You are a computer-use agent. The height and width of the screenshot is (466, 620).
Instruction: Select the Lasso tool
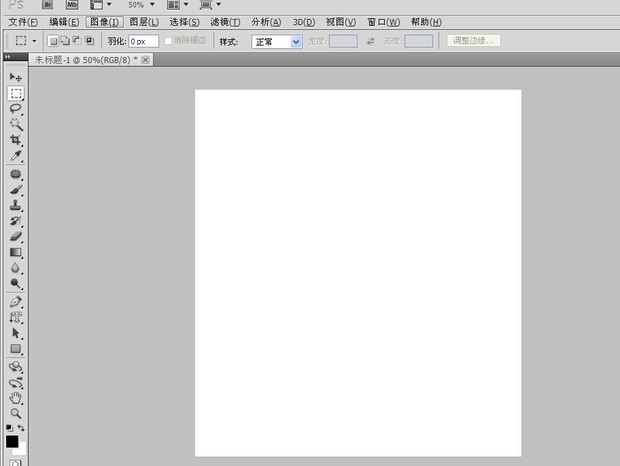[15, 109]
